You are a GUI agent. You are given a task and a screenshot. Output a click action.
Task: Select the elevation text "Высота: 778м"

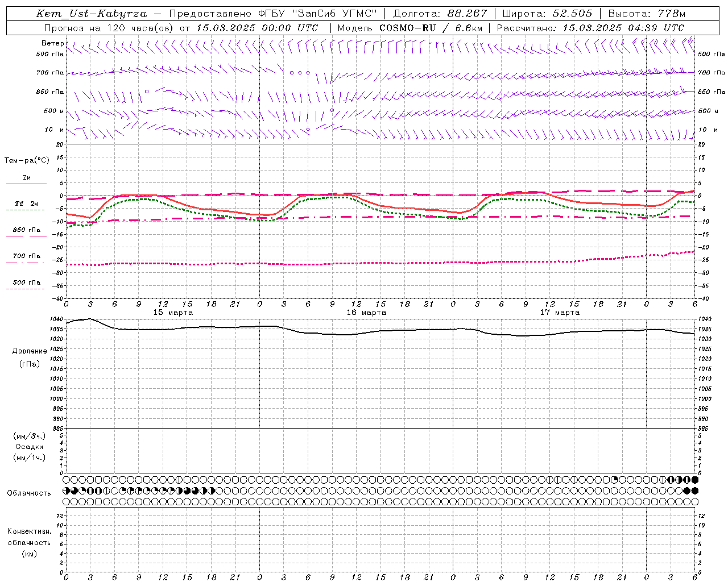coord(647,14)
